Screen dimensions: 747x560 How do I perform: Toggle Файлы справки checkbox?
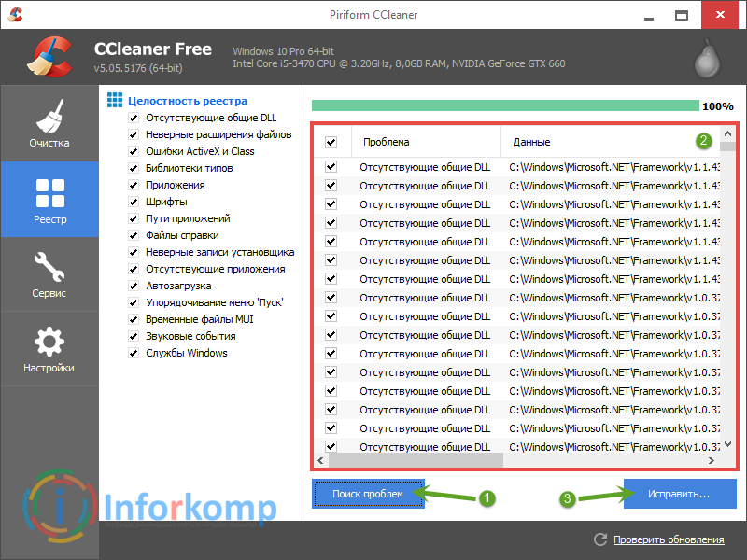[x=134, y=235]
